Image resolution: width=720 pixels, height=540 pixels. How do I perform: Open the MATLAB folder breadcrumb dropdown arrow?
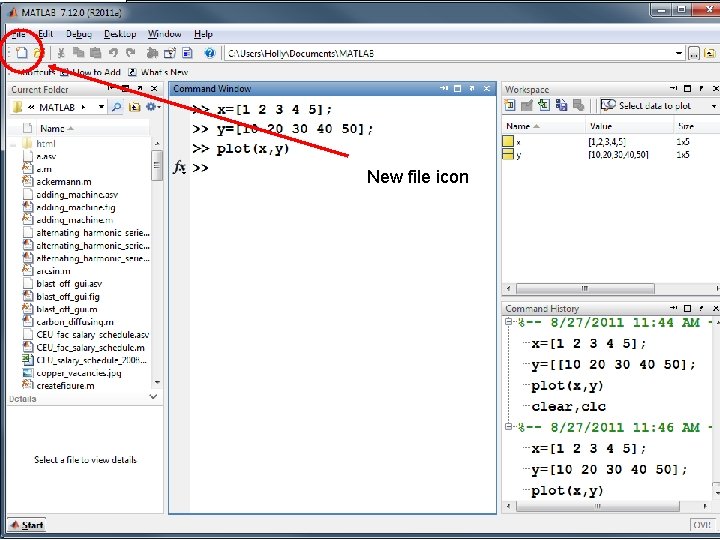101,107
